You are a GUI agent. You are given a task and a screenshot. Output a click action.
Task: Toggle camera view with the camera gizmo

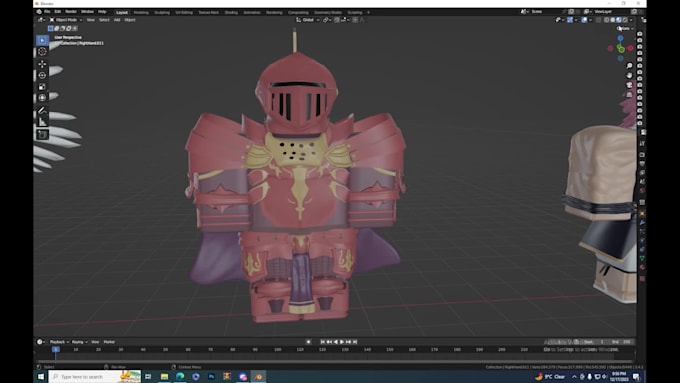pyautogui.click(x=629, y=85)
